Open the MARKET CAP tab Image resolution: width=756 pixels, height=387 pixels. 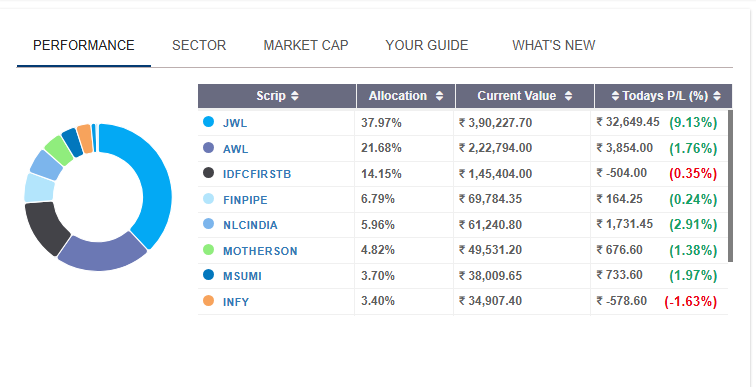306,45
